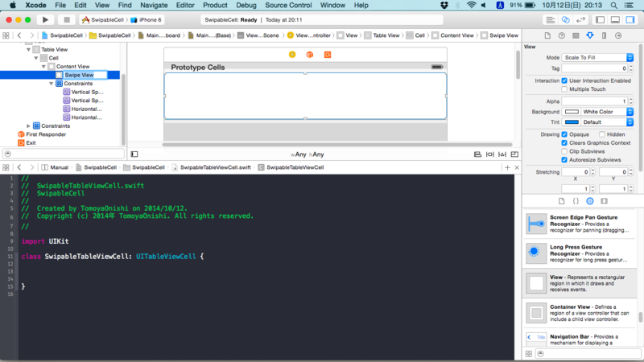Show the File Template library
The image size is (644, 362).
(x=561, y=201)
